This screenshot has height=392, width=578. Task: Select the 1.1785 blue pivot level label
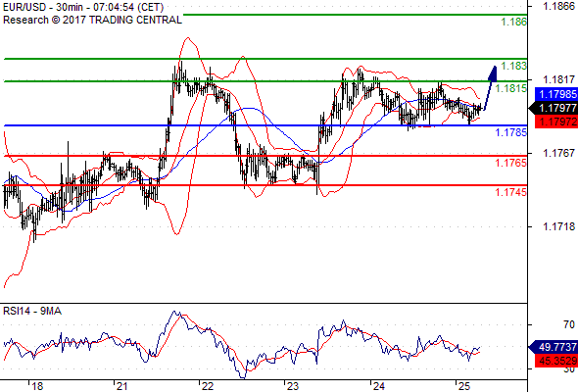(511, 132)
